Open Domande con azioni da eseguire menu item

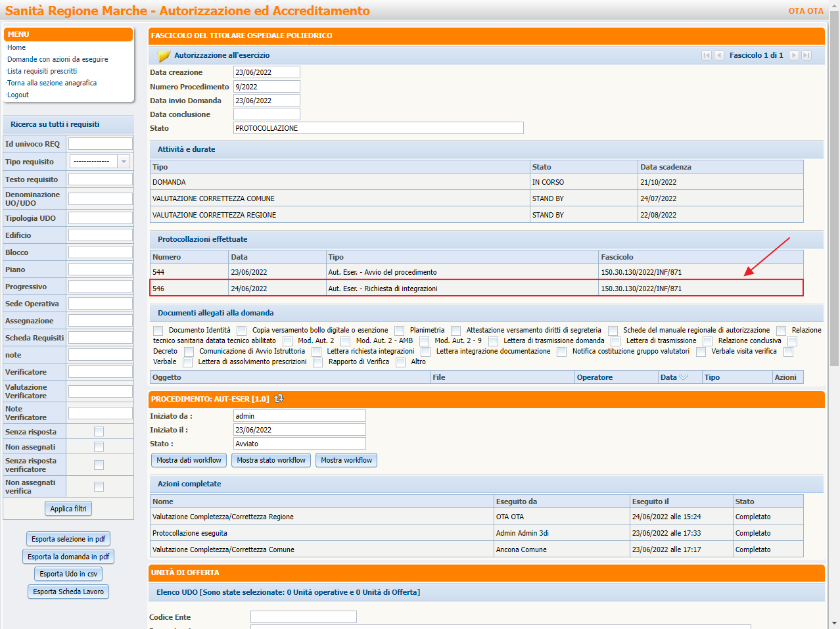click(58, 59)
